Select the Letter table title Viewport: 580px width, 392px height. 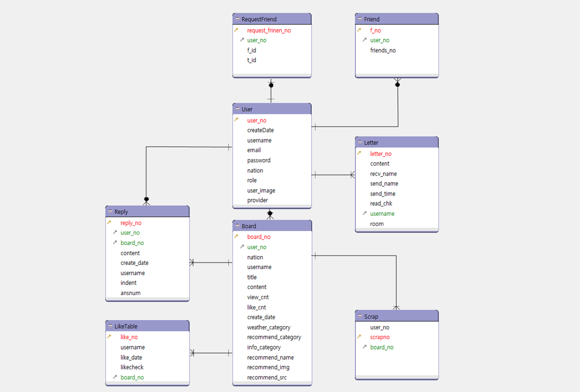371,143
